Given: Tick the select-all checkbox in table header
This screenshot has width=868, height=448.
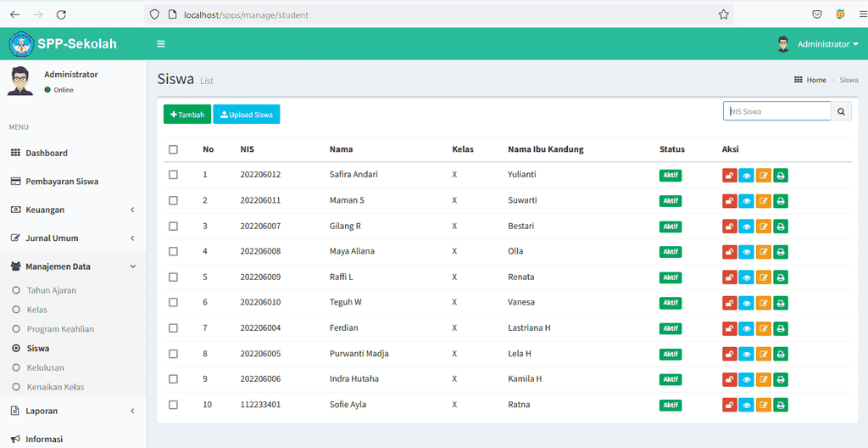Looking at the screenshot, I should (173, 149).
